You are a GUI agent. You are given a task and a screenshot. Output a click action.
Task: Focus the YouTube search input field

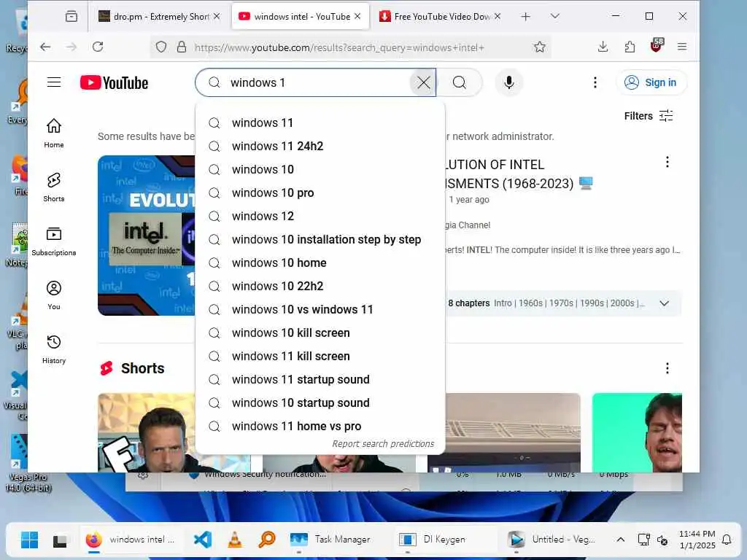(317, 82)
